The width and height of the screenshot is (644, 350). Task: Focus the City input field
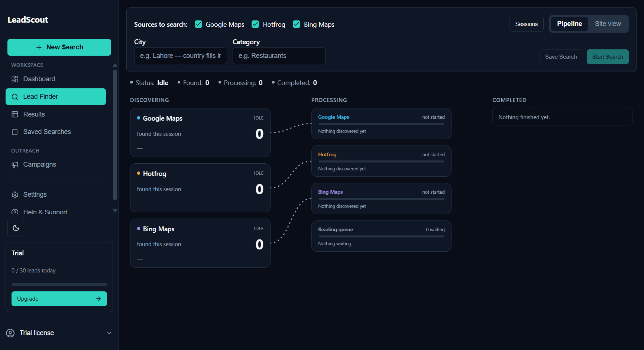click(181, 56)
